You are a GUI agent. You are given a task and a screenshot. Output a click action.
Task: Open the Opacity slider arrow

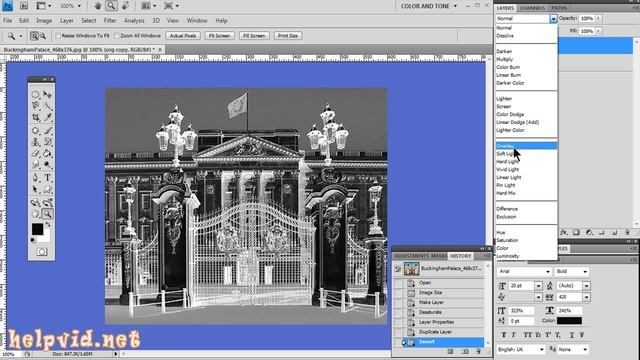click(x=598, y=18)
